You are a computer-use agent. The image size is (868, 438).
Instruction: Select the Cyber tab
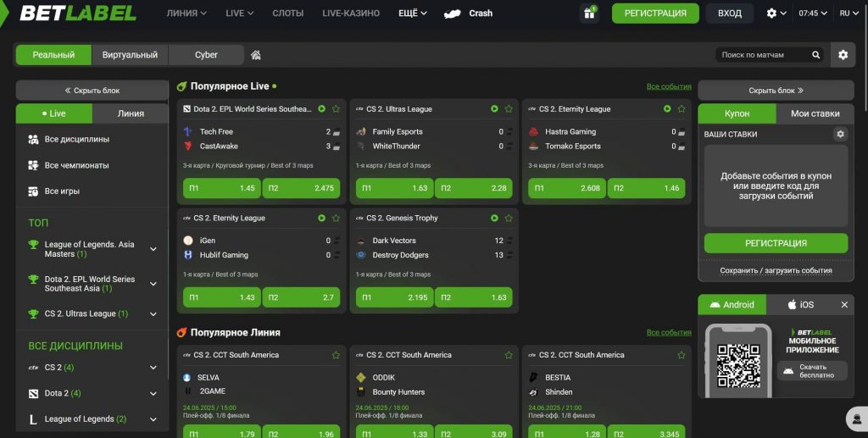(x=206, y=55)
